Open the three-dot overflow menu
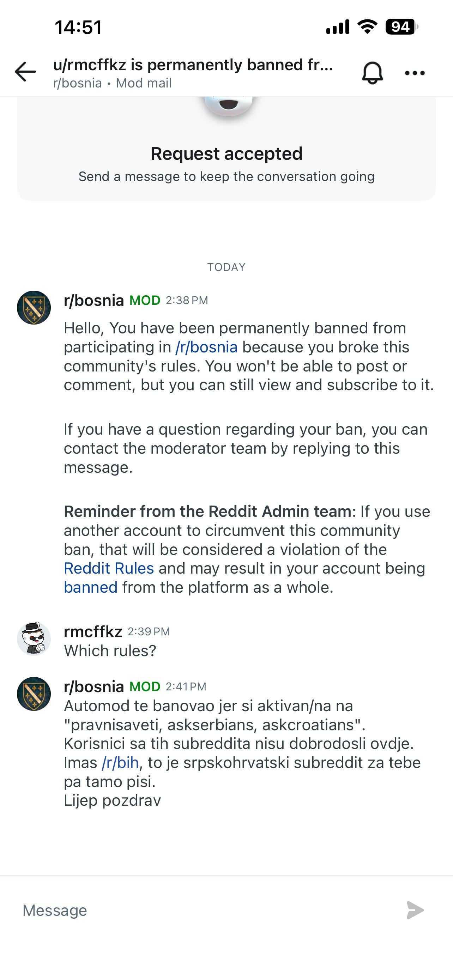 coord(415,73)
